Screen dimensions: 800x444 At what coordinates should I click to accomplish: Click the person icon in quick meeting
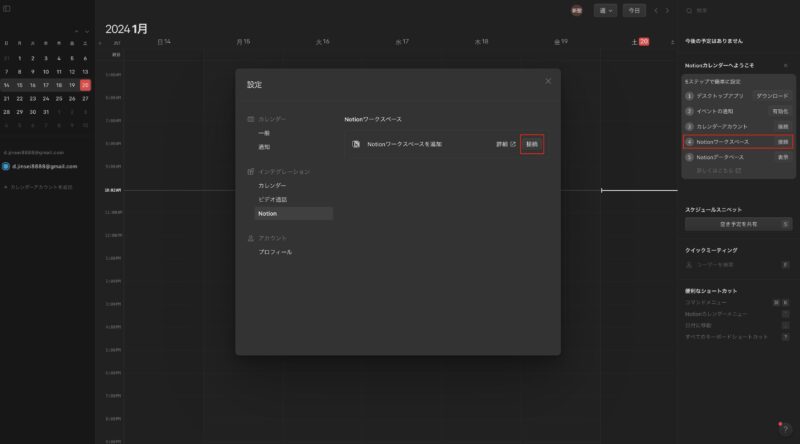[689, 265]
